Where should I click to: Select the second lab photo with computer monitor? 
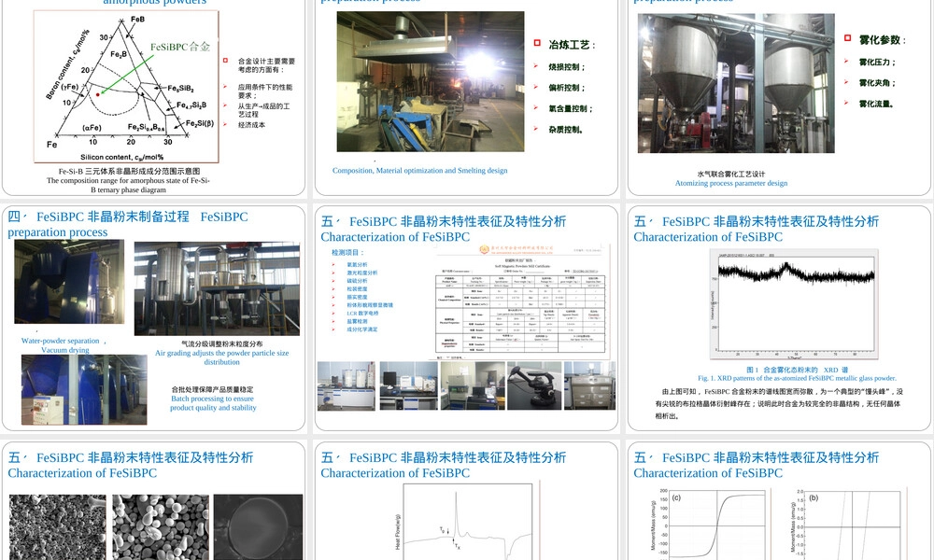pyautogui.click(x=409, y=385)
